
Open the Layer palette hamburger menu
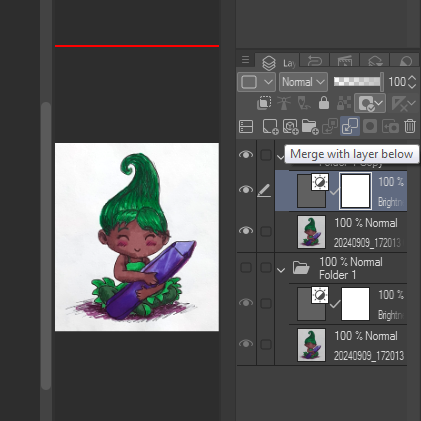pyautogui.click(x=245, y=60)
